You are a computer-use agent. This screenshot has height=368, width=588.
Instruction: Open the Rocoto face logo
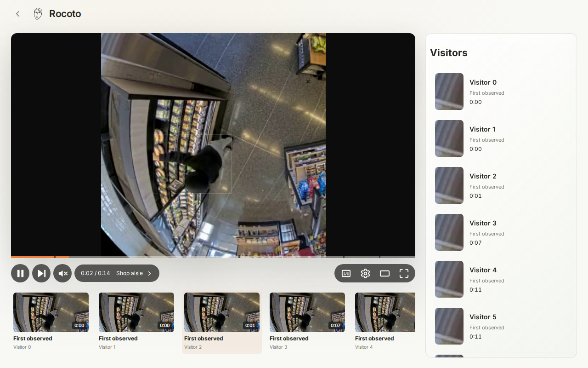tap(38, 14)
